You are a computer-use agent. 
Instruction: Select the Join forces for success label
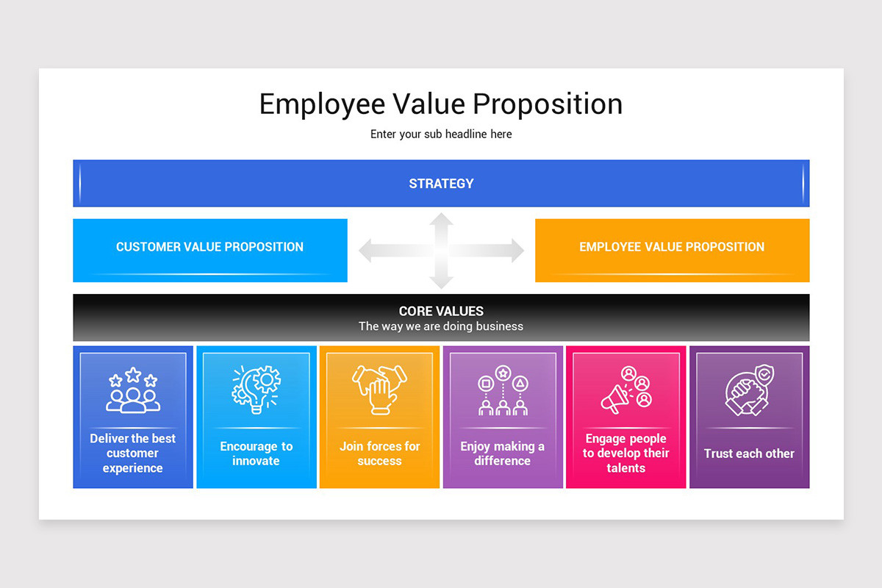click(379, 453)
